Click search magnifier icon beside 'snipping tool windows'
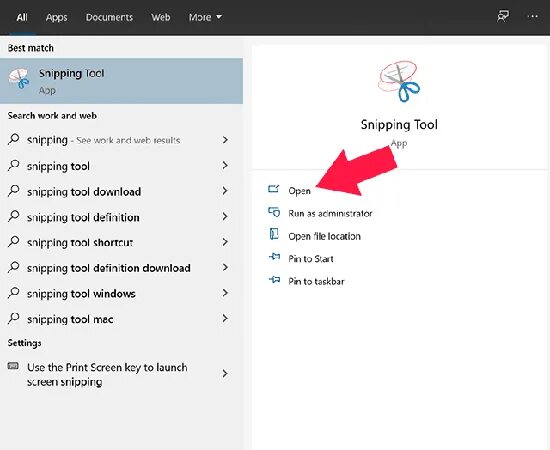 pos(13,293)
